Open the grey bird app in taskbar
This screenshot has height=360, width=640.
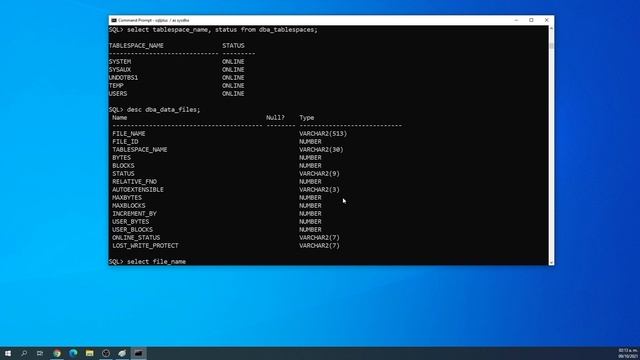point(122,353)
